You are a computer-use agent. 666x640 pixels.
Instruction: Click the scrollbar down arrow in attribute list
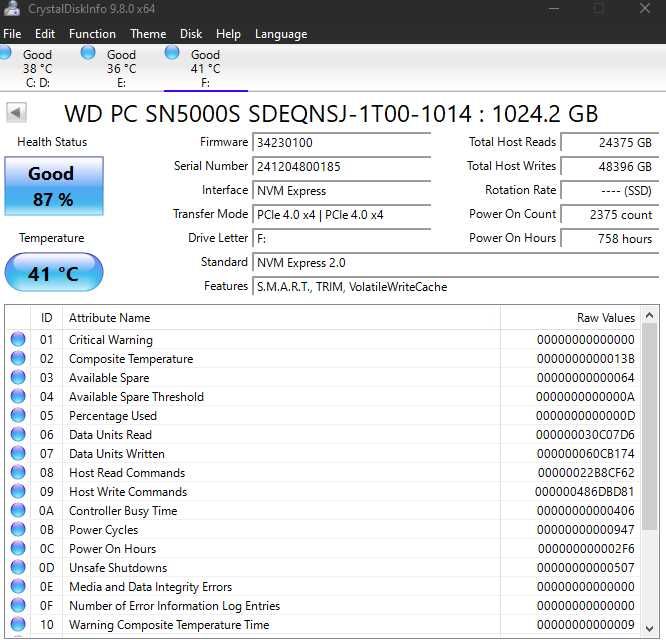pos(649,628)
